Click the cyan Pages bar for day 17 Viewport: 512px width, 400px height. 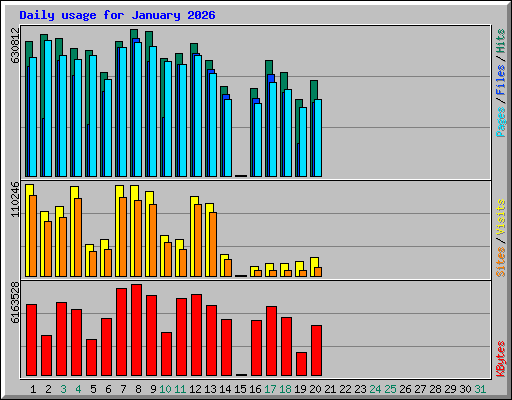[x=273, y=129]
